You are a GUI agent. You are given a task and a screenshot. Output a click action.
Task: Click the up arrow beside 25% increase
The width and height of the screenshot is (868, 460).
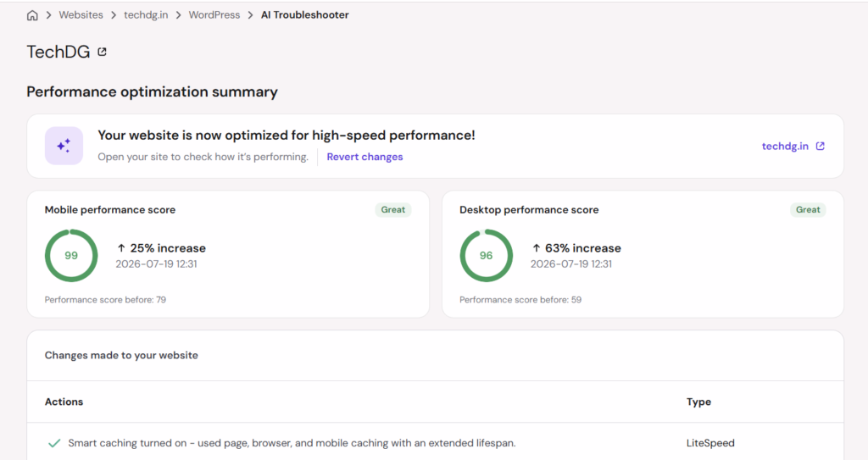121,248
